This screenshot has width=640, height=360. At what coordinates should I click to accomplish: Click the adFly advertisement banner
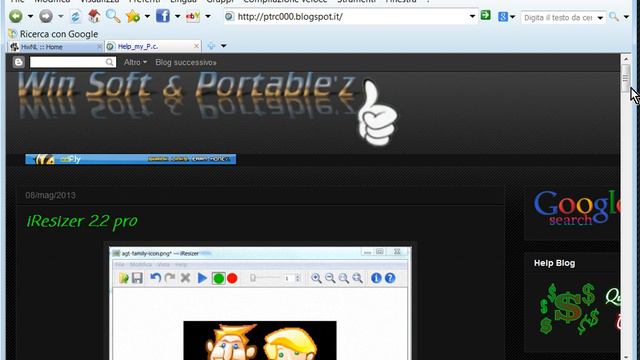131,159
